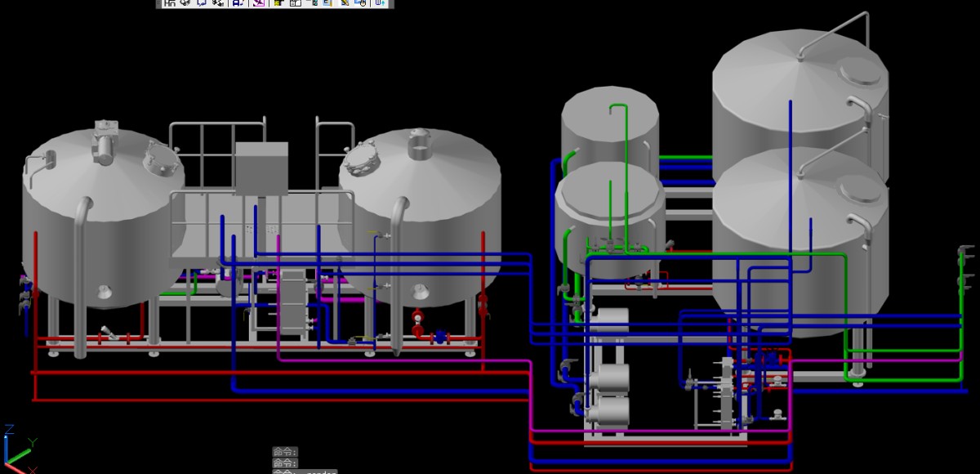Click the yellow and black toolbar icon
This screenshot has width=980, height=474.
pos(278,3)
